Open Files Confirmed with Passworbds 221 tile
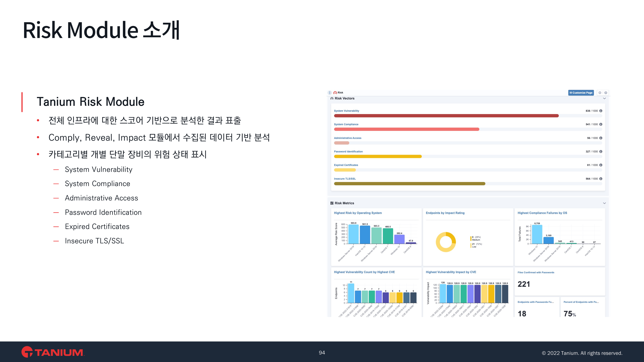This screenshot has width=644, height=362. coord(524,284)
